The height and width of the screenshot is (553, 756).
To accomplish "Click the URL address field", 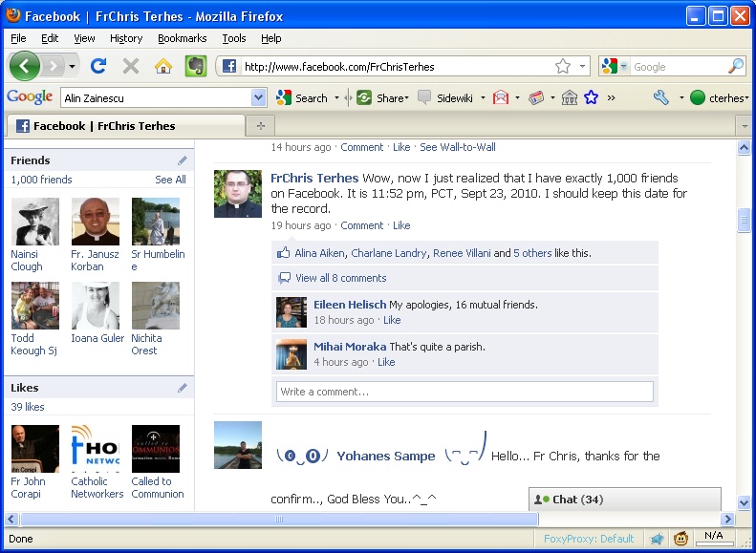I will (x=396, y=67).
